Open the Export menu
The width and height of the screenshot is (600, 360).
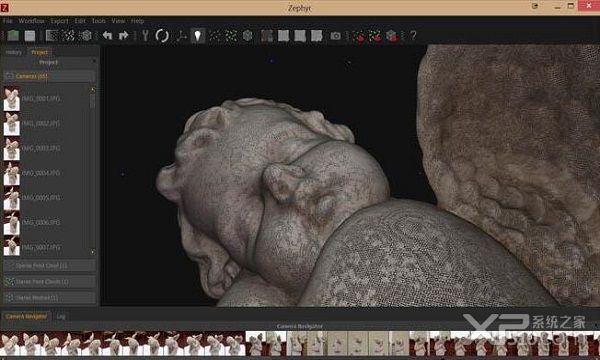59,21
